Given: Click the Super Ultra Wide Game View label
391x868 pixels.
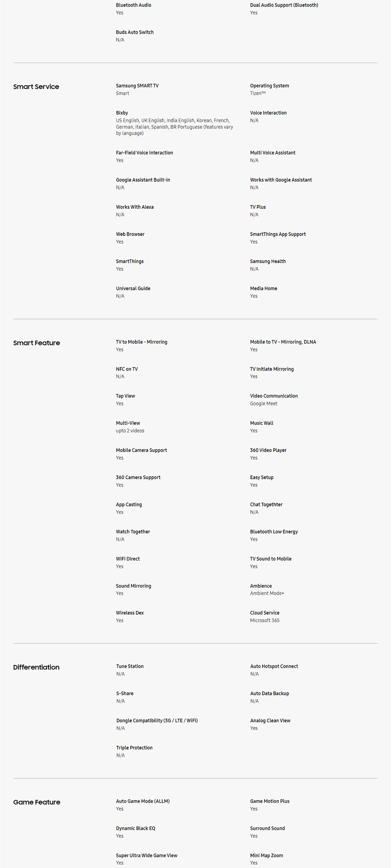Looking at the screenshot, I should click(x=147, y=855).
